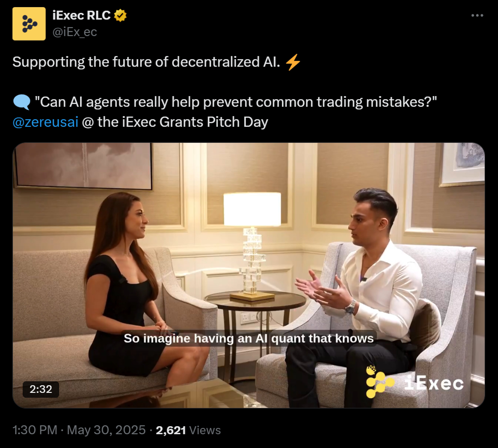The image size is (498, 448).
Task: Open the iExec RLC display name
Action: [81, 15]
